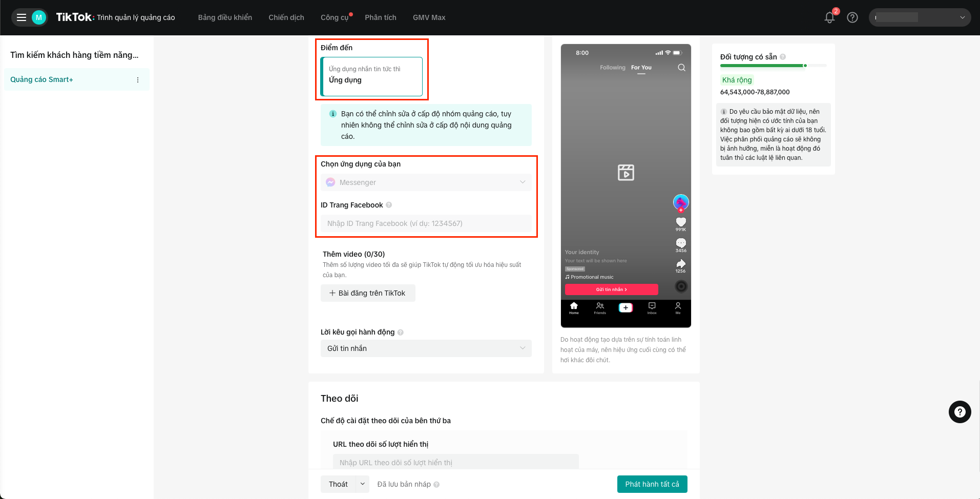Open the account selector dropdown in header
Viewport: 980px width, 499px height.
coord(920,17)
